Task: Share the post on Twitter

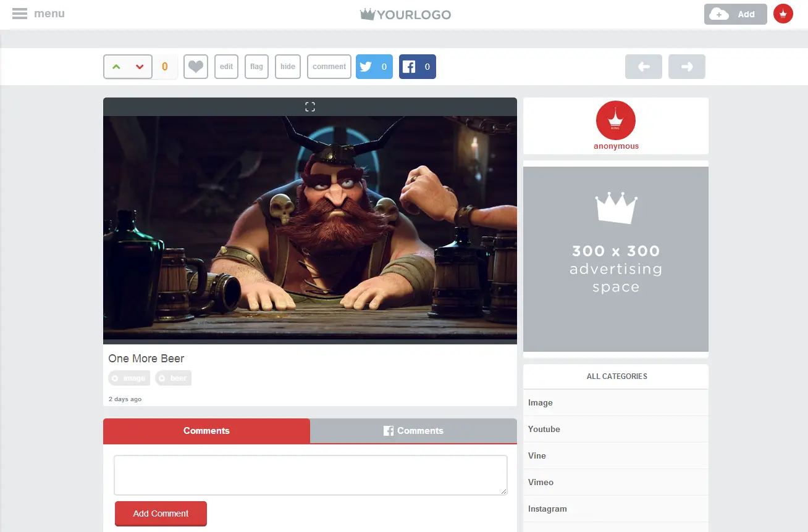Action: pos(374,67)
